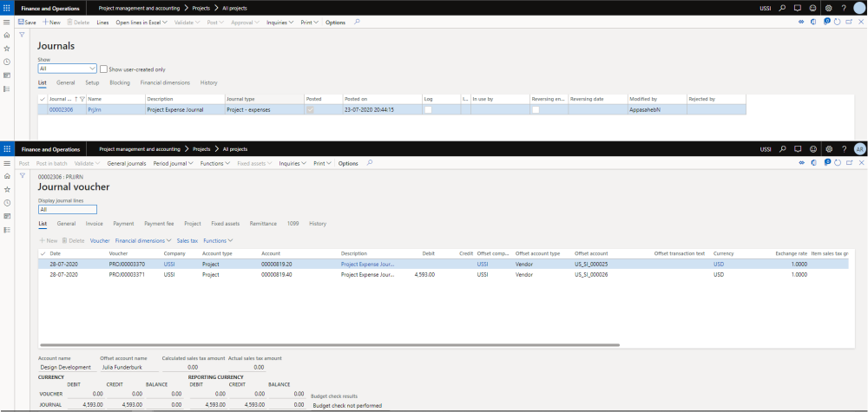Image resolution: width=868 pixels, height=412 pixels.
Task: Expand Functions menu above voucher lines grid
Action: point(218,240)
